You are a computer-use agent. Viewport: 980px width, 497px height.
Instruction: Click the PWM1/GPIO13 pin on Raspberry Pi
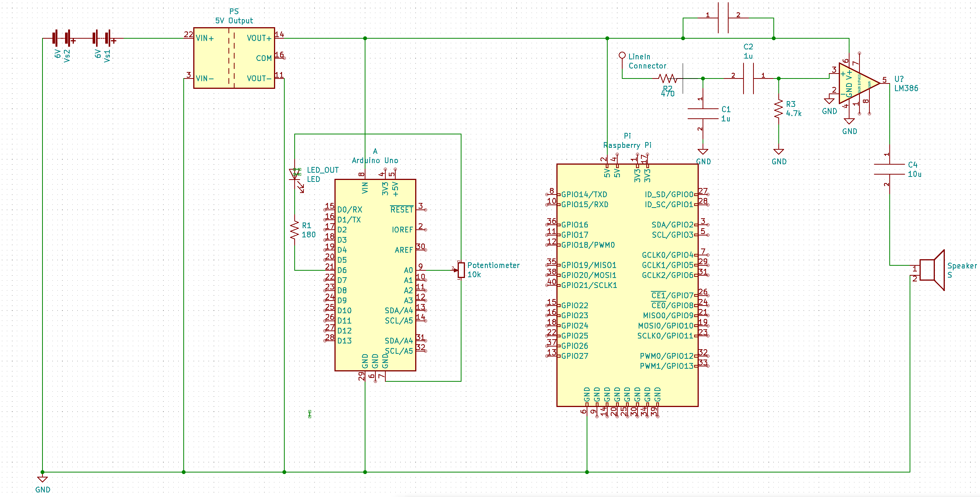(x=667, y=366)
